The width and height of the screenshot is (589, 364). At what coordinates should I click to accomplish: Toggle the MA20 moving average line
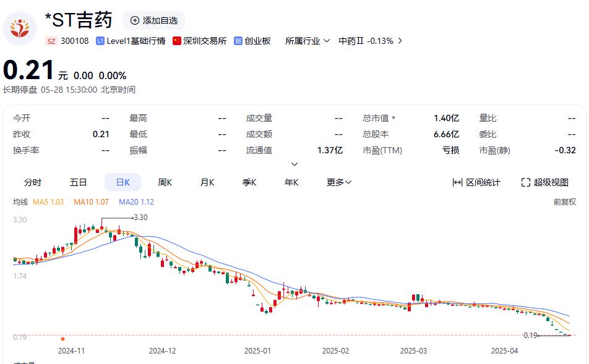136,202
